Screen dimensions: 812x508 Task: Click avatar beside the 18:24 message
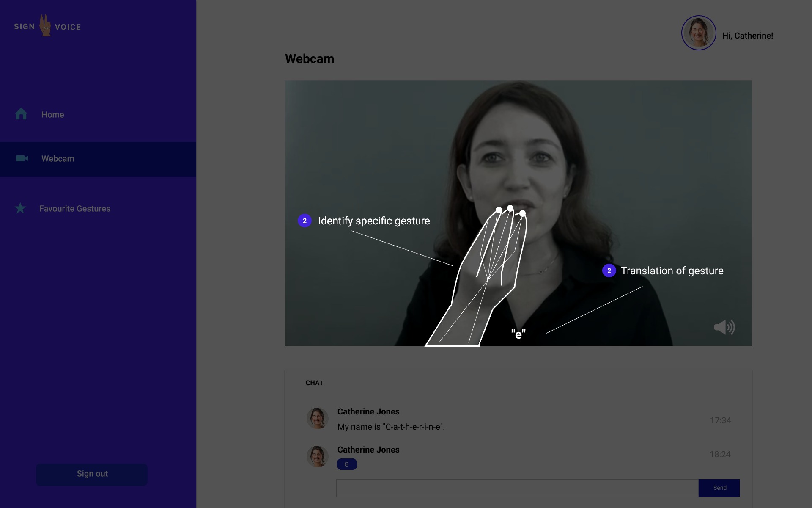[x=317, y=456]
